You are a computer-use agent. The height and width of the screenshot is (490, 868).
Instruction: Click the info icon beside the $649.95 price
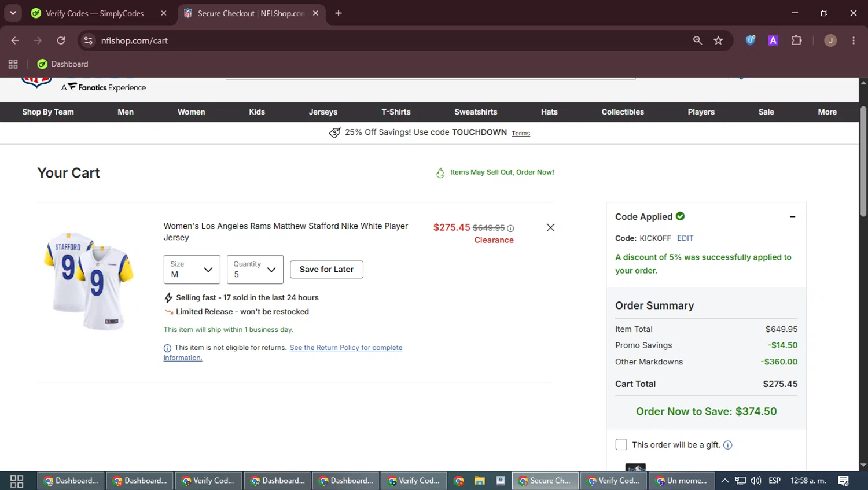(x=510, y=229)
